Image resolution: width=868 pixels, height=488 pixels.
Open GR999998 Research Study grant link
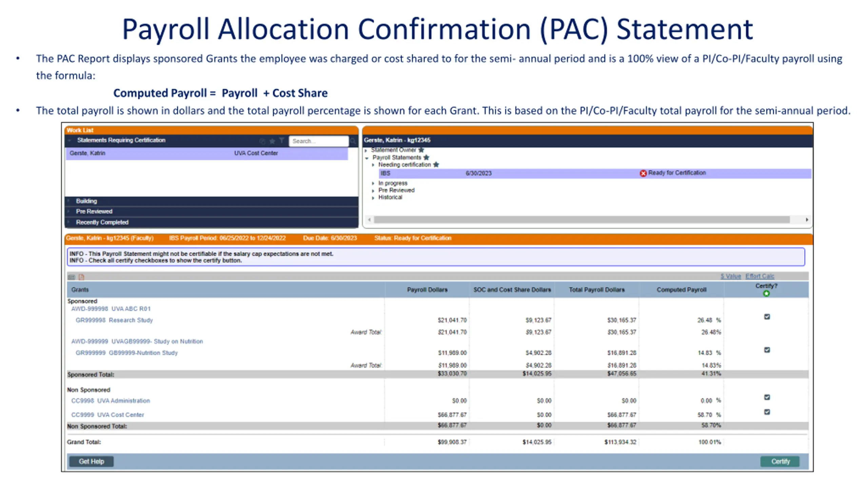tap(114, 320)
